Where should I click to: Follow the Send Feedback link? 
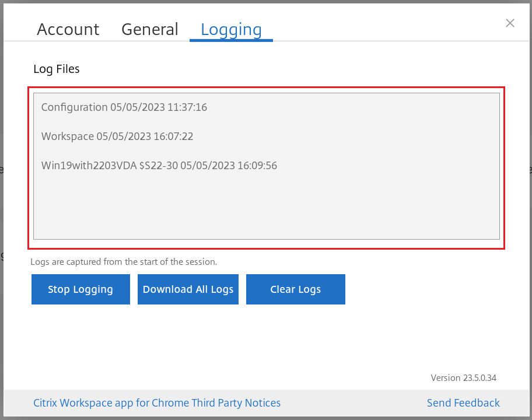(x=463, y=403)
